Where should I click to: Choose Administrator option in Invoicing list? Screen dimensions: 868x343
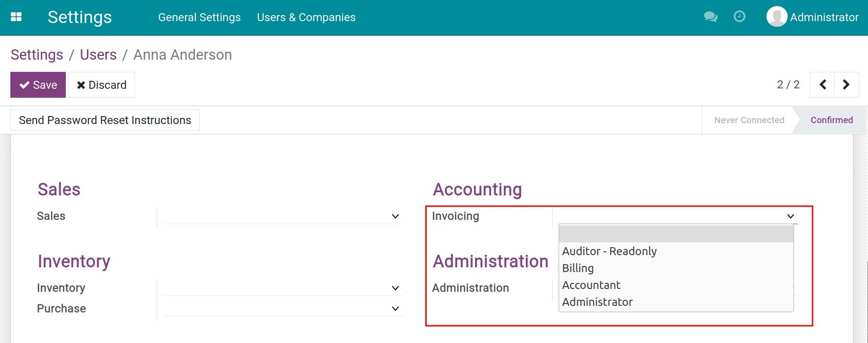point(676,302)
